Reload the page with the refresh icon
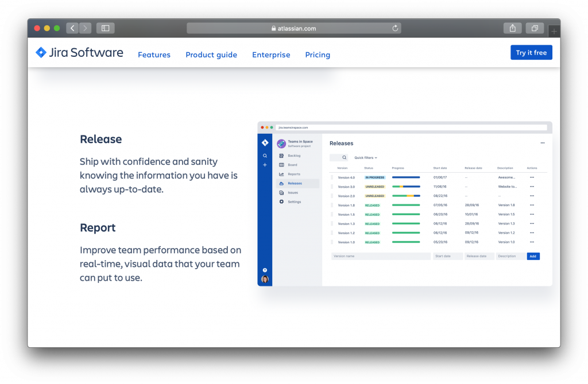Screen dimensions: 588x384 pyautogui.click(x=395, y=28)
